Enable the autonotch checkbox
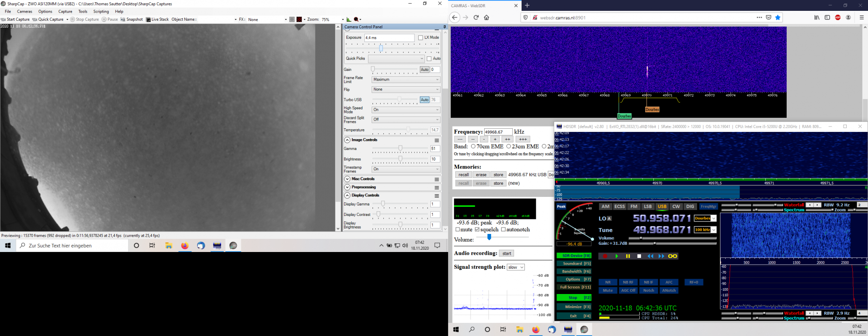The height and width of the screenshot is (336, 868). [503, 229]
